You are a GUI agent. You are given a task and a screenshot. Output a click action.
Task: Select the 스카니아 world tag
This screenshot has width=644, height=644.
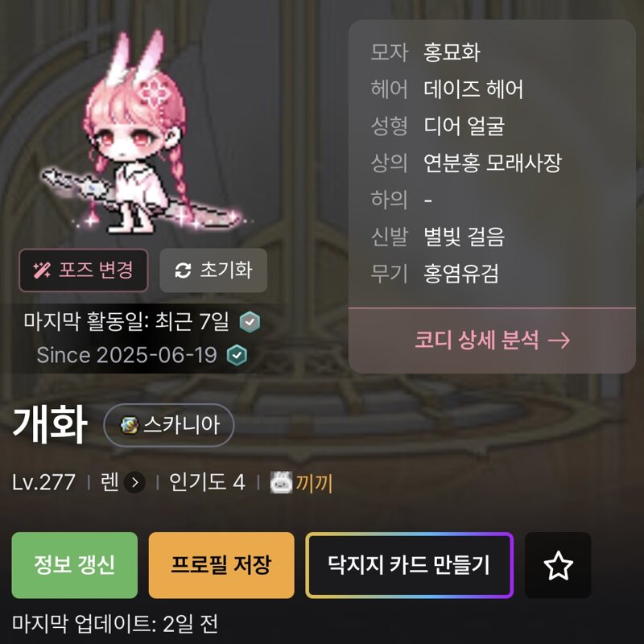(169, 425)
